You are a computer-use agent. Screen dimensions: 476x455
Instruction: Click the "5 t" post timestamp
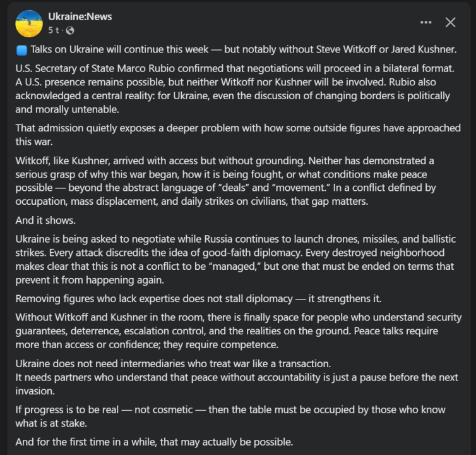tap(54, 30)
